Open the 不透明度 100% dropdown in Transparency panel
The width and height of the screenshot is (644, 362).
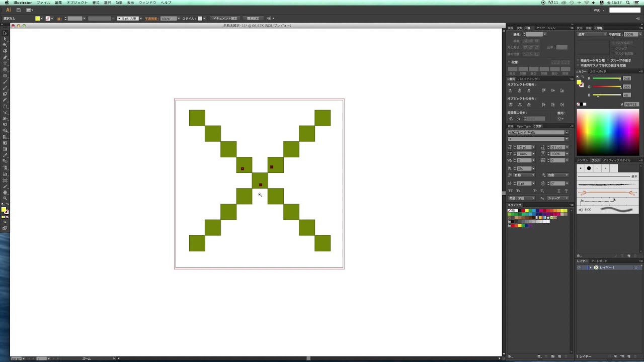coord(640,34)
